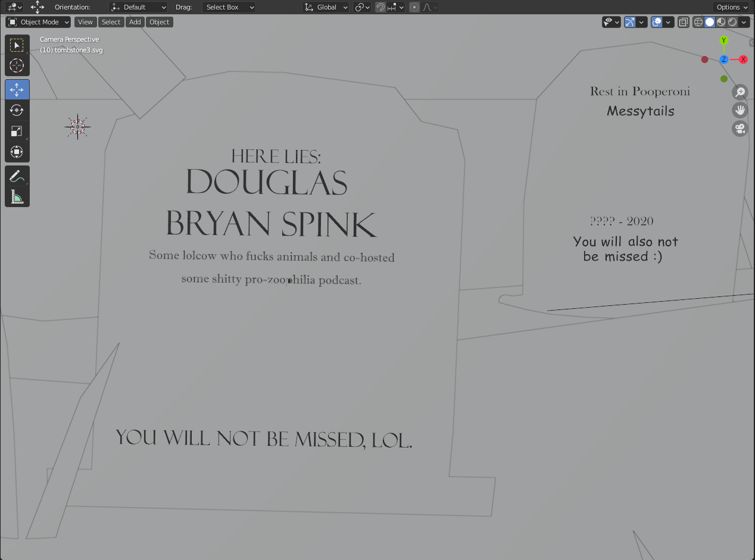Click the 'DOUGLAS' text object
Viewport: 755px width, 560px height.
point(267,182)
